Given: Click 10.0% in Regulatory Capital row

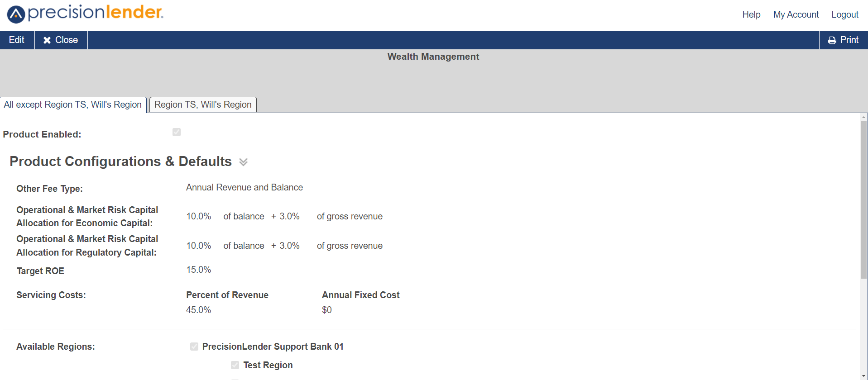Looking at the screenshot, I should click(199, 246).
